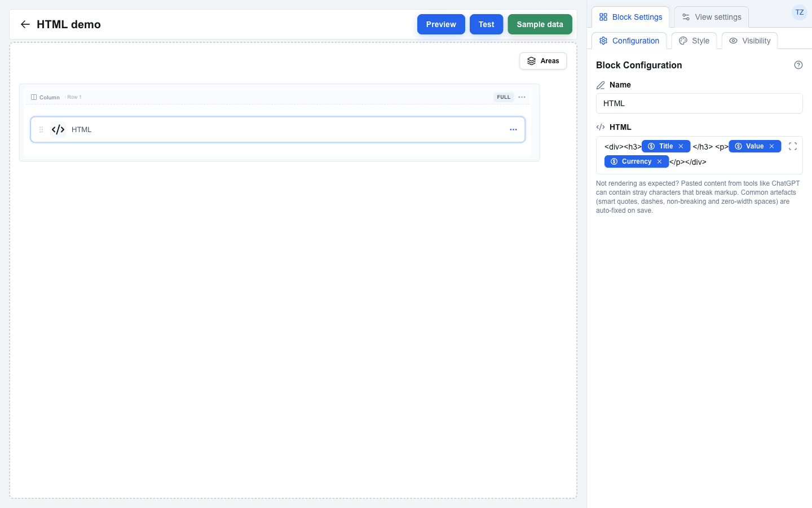Go back using the arrow beside HTML demo

25,24
